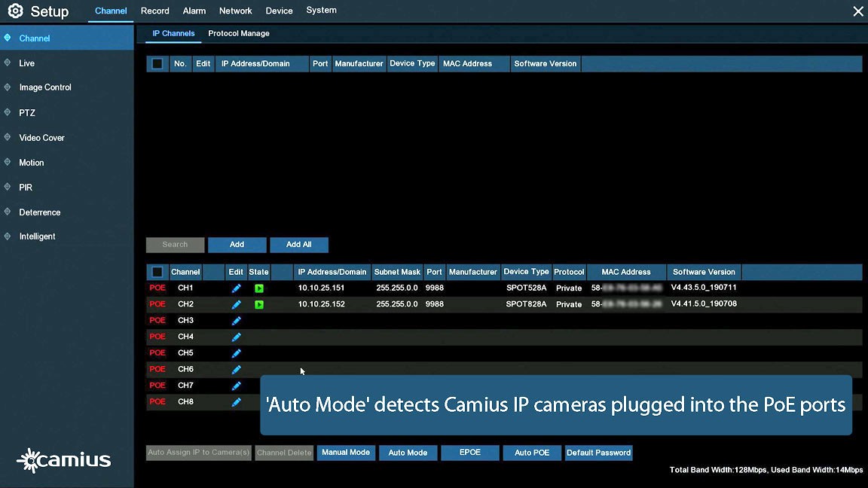Click the Default Password button

pos(598,453)
